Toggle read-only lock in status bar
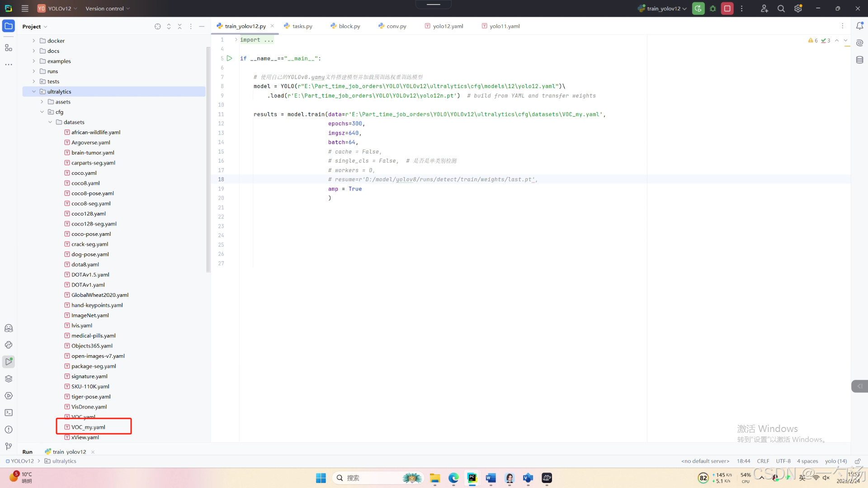The height and width of the screenshot is (488, 868). point(857,461)
